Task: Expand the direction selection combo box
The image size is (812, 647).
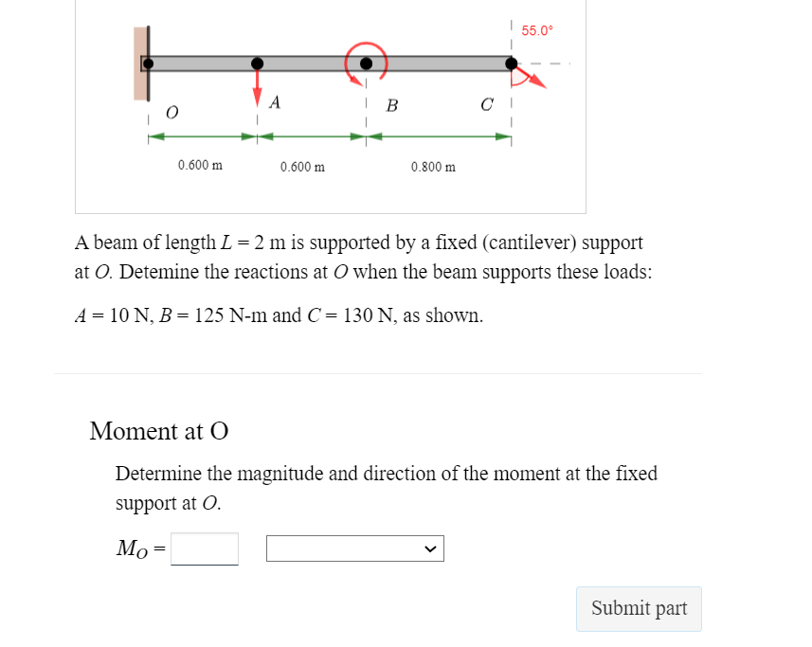Action: click(354, 548)
